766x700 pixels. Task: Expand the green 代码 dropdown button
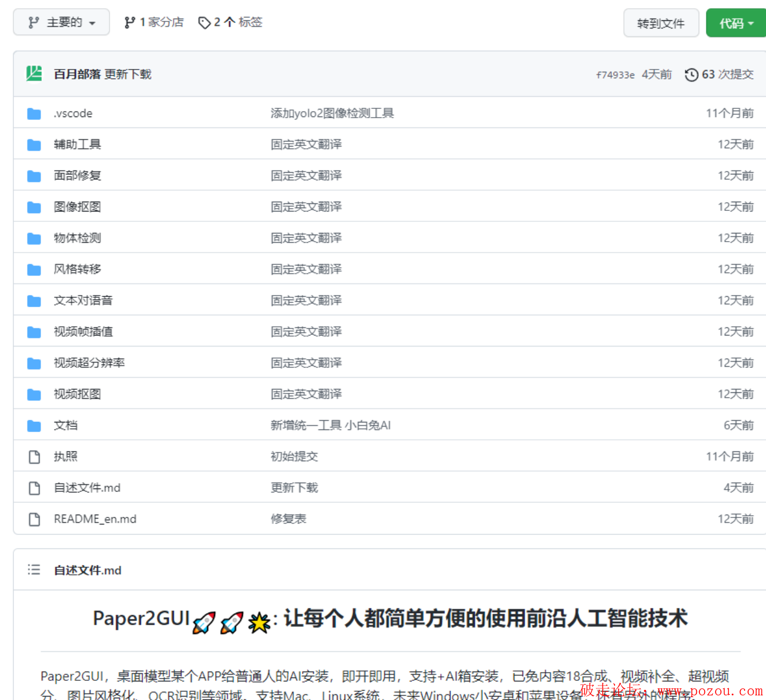(x=736, y=23)
